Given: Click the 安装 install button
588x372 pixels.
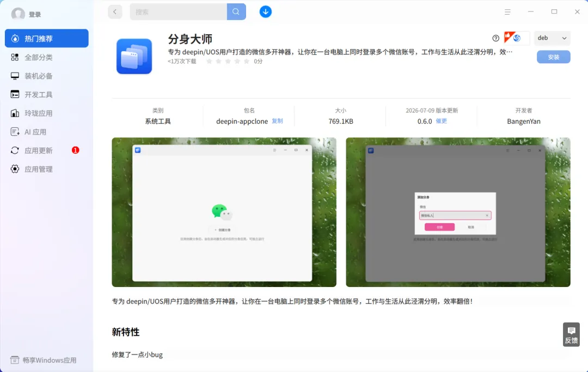Looking at the screenshot, I should (554, 57).
